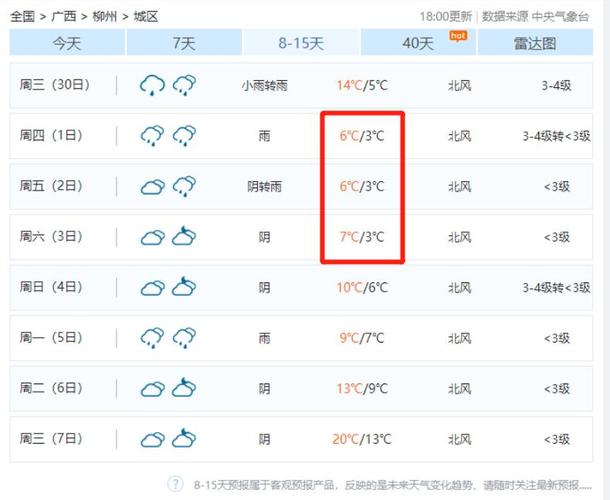Select the 周二 (6日) date label
Image resolution: width=610 pixels, height=500 pixels.
coord(51,388)
